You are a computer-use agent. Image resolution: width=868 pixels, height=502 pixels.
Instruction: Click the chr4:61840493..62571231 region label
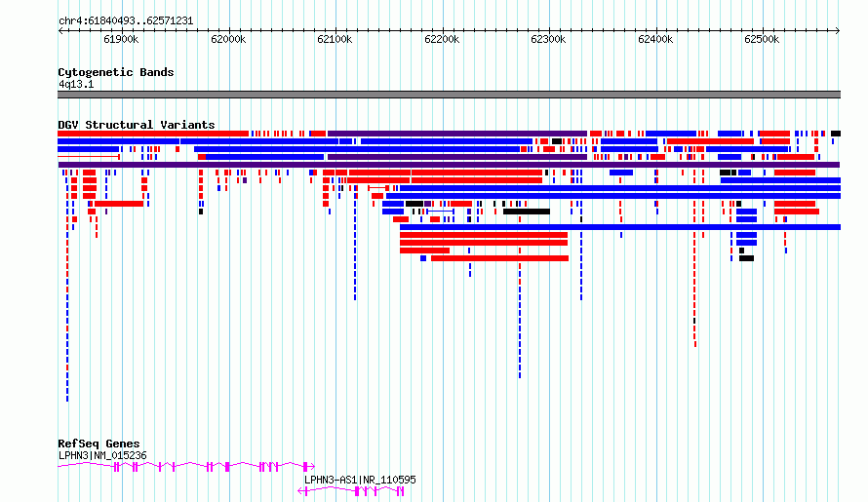click(x=126, y=21)
